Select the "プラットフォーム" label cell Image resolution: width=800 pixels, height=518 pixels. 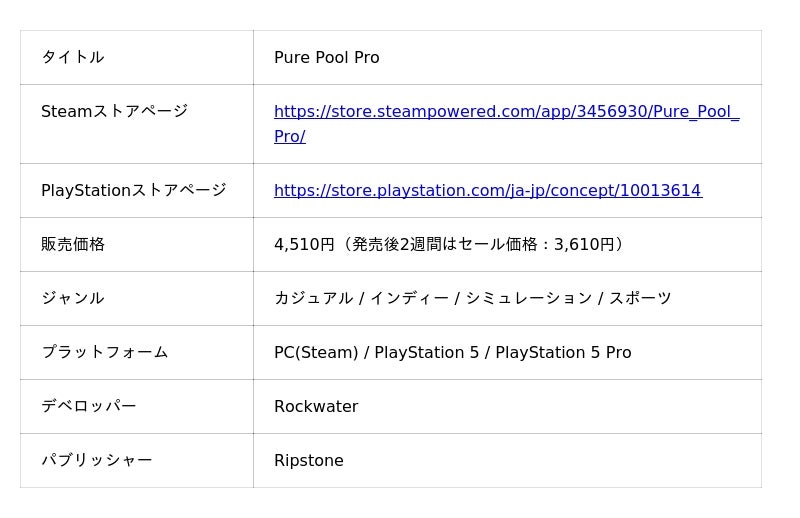[104, 352]
